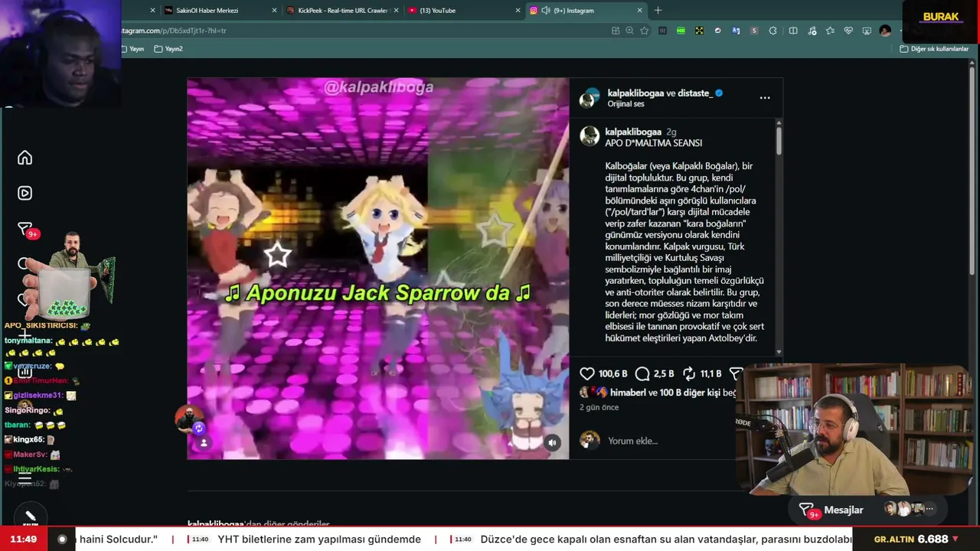Click the address bar URL
980x551 pixels.
(x=173, y=31)
